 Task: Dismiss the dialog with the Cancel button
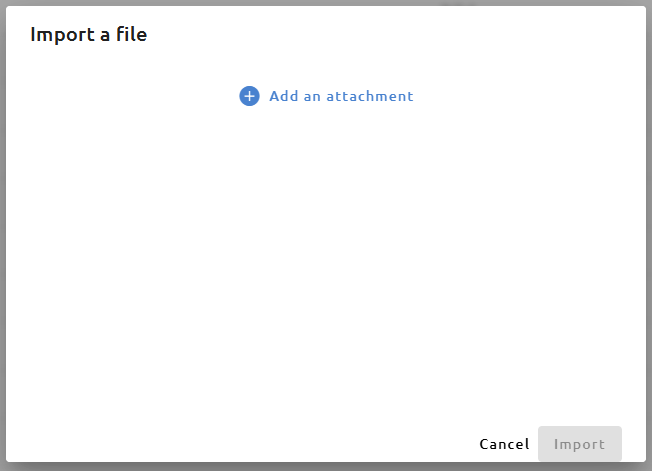504,444
